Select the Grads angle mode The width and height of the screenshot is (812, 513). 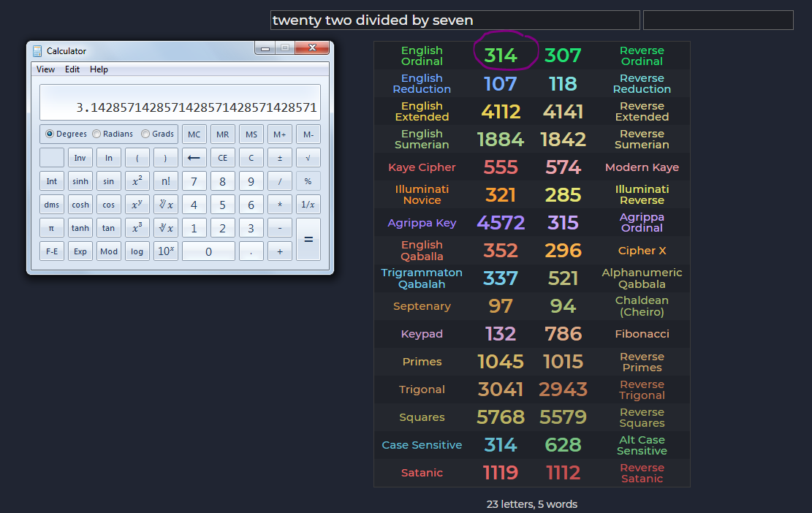point(158,134)
